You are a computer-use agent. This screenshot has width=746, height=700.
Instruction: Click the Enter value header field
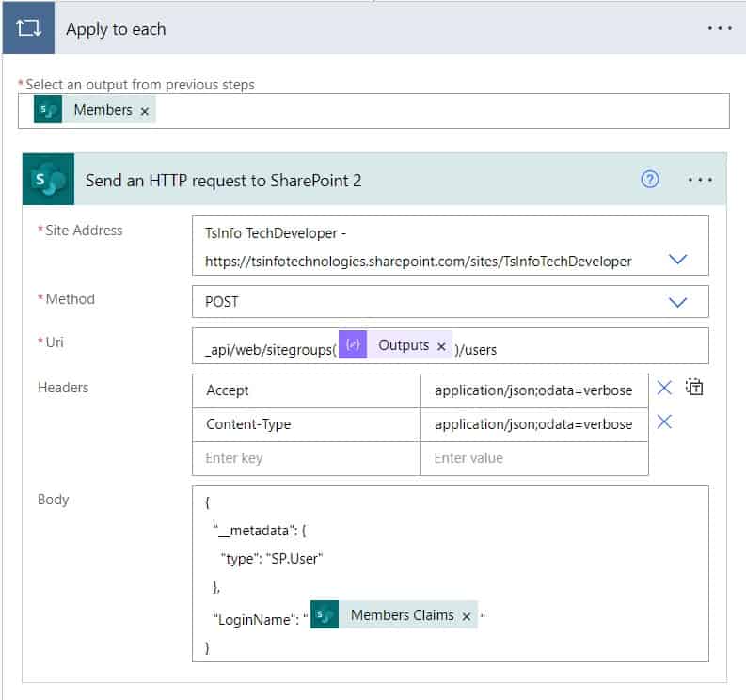(534, 458)
